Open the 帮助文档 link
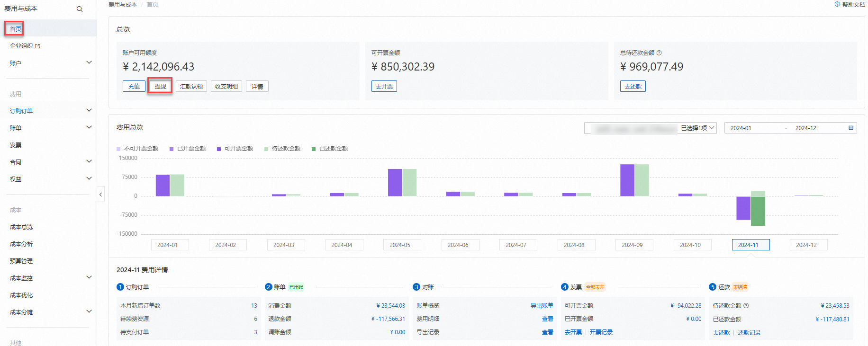Image resolution: width=868 pixels, height=346 pixels. [x=854, y=4]
